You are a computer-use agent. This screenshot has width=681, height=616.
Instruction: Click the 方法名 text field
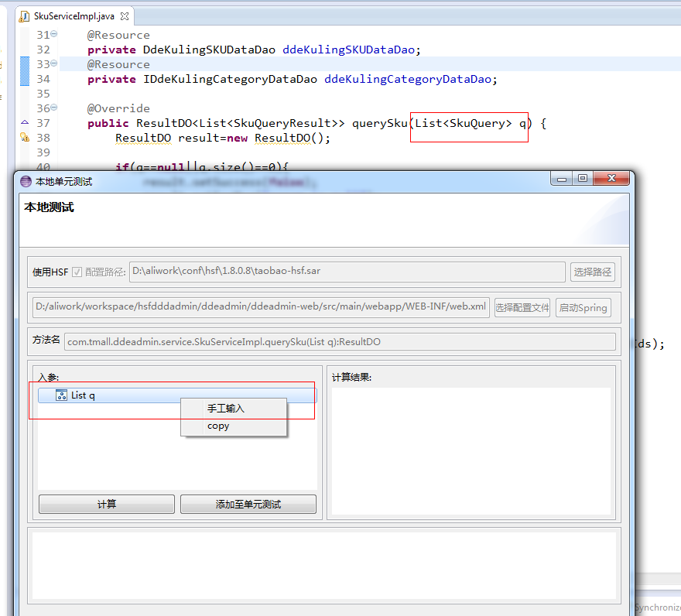click(340, 341)
